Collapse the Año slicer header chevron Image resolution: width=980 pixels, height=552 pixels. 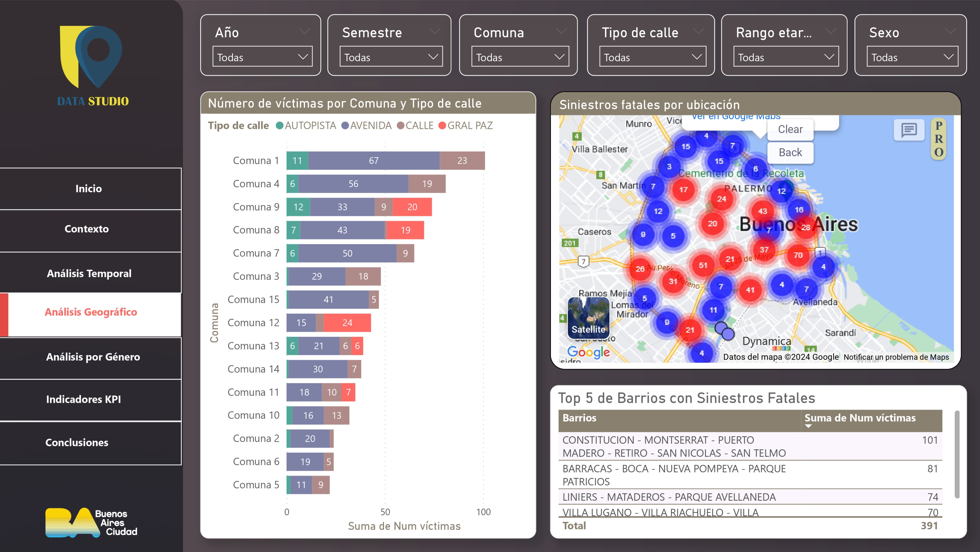tap(304, 31)
